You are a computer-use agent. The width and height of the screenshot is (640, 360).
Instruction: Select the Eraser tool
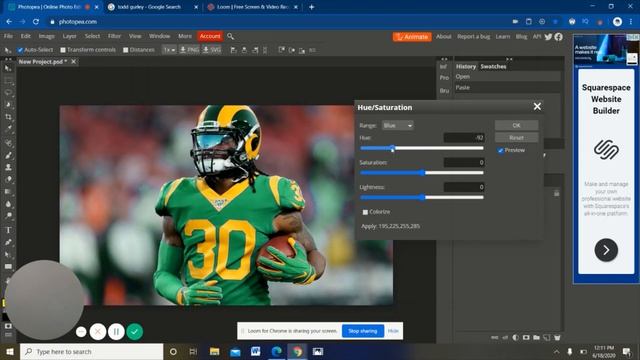8,179
